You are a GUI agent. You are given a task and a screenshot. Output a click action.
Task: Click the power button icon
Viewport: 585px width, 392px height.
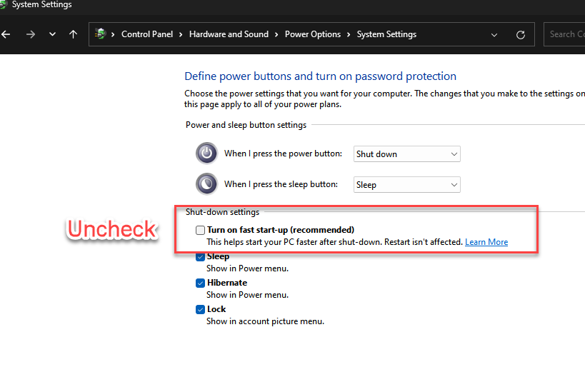pos(206,153)
